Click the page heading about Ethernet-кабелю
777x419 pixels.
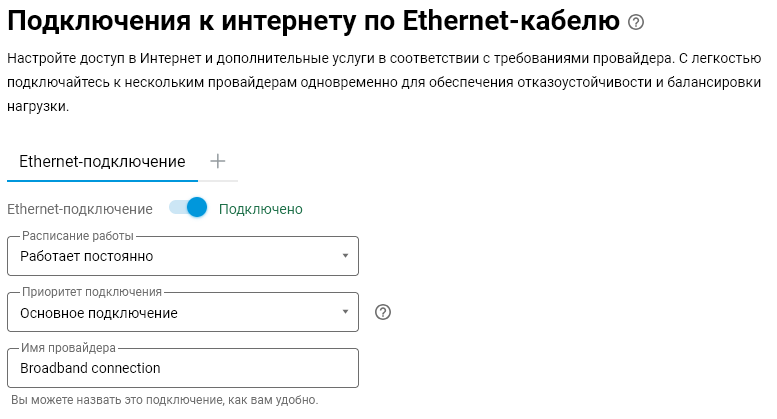coord(312,21)
